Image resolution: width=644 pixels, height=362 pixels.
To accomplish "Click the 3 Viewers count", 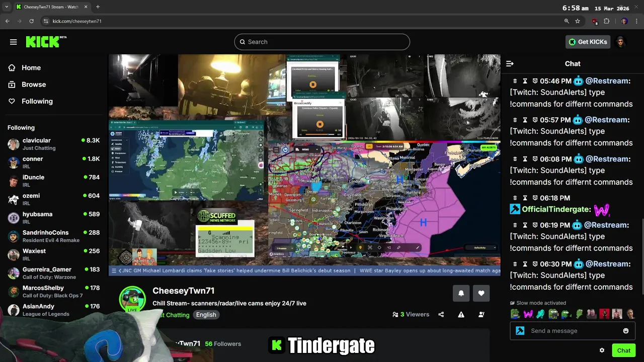I will point(411,315).
